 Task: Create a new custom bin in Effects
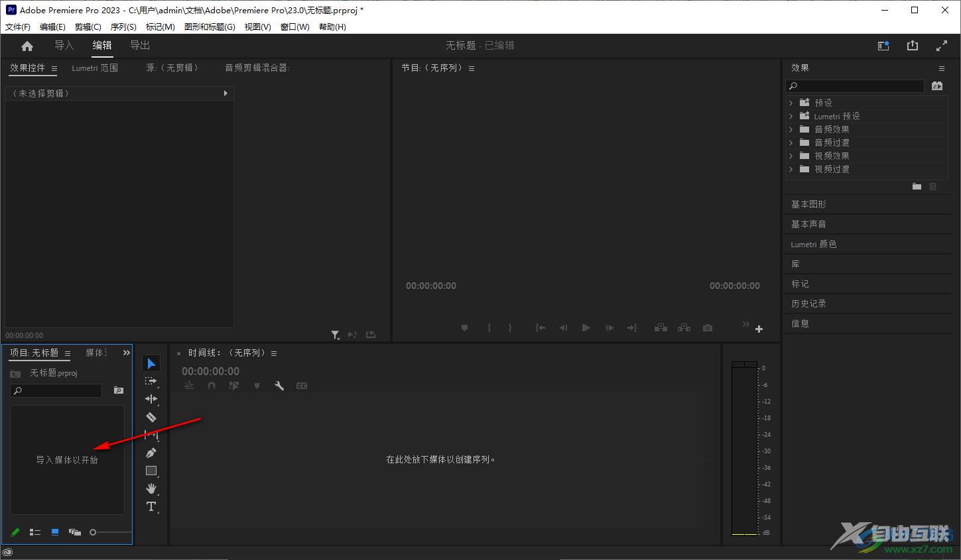pos(917,187)
